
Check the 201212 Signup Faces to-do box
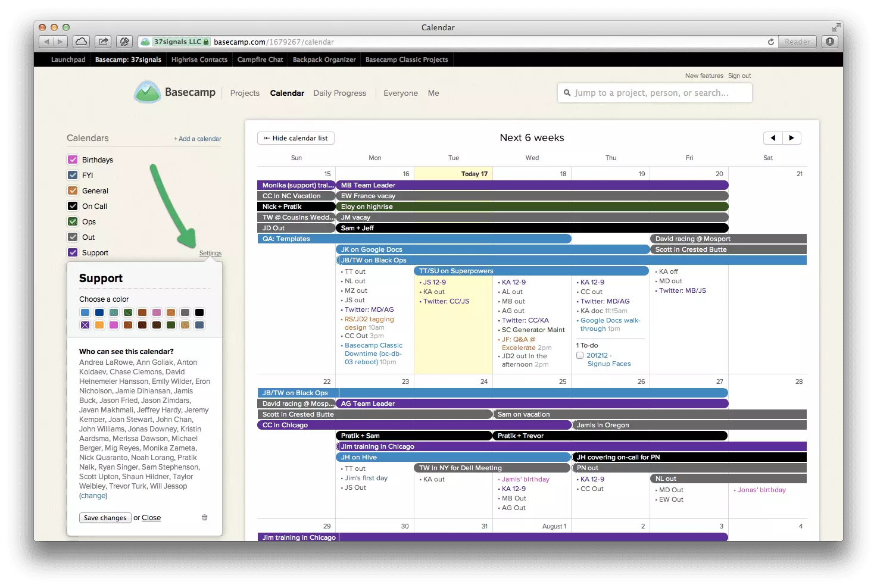coord(580,355)
